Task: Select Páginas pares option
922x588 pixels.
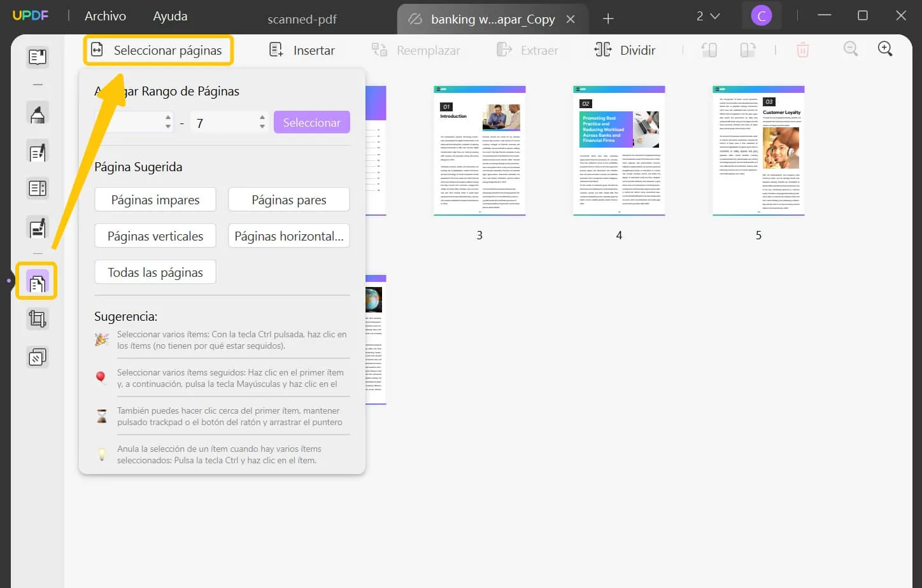Action: click(289, 199)
